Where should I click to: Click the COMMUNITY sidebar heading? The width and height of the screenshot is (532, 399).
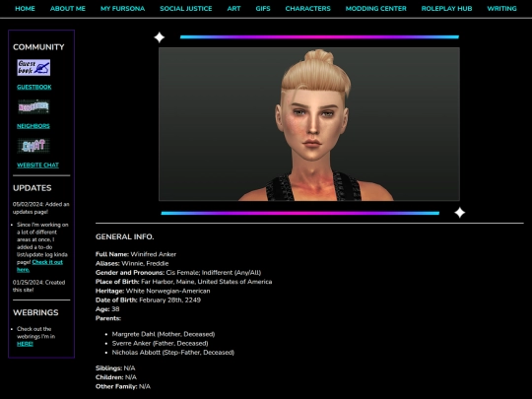click(x=38, y=47)
